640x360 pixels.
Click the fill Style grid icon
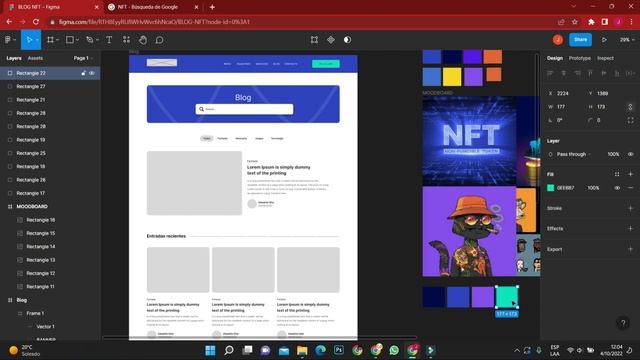[x=617, y=174]
